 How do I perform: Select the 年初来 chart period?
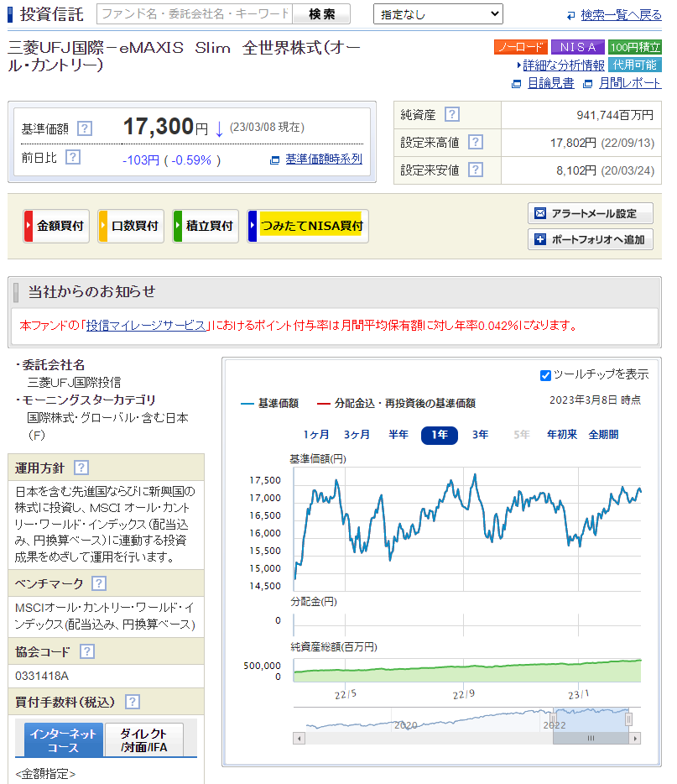[562, 435]
